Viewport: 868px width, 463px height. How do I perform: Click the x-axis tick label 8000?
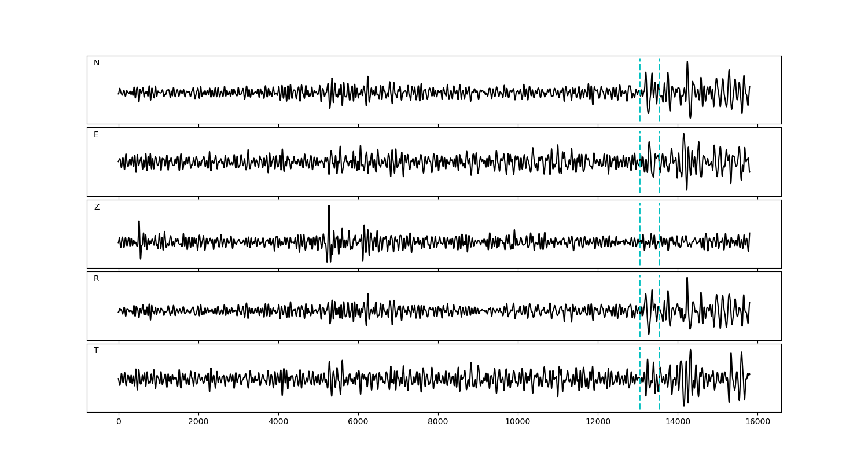click(438, 422)
